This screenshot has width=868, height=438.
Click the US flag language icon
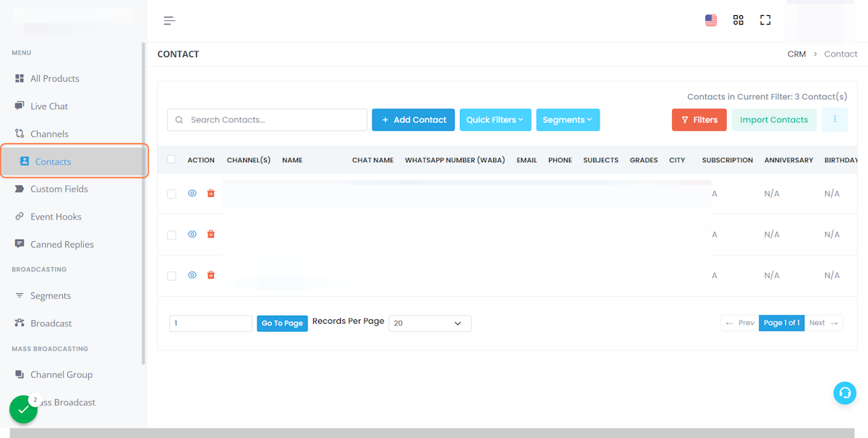(x=711, y=20)
